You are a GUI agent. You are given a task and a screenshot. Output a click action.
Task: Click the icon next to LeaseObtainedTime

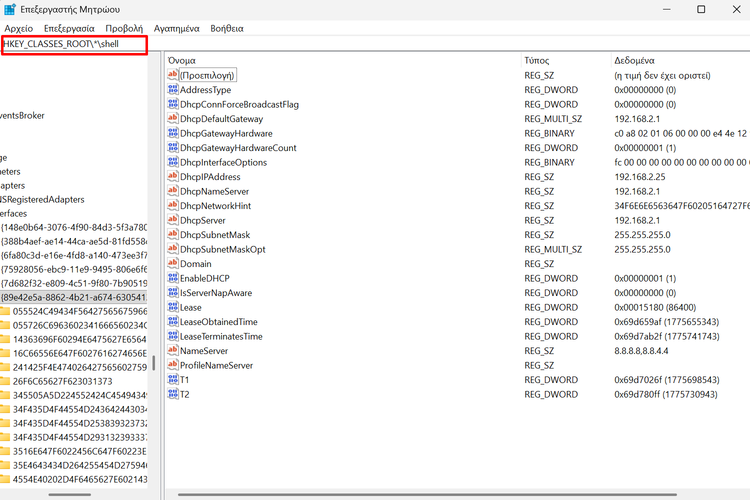pyautogui.click(x=173, y=322)
